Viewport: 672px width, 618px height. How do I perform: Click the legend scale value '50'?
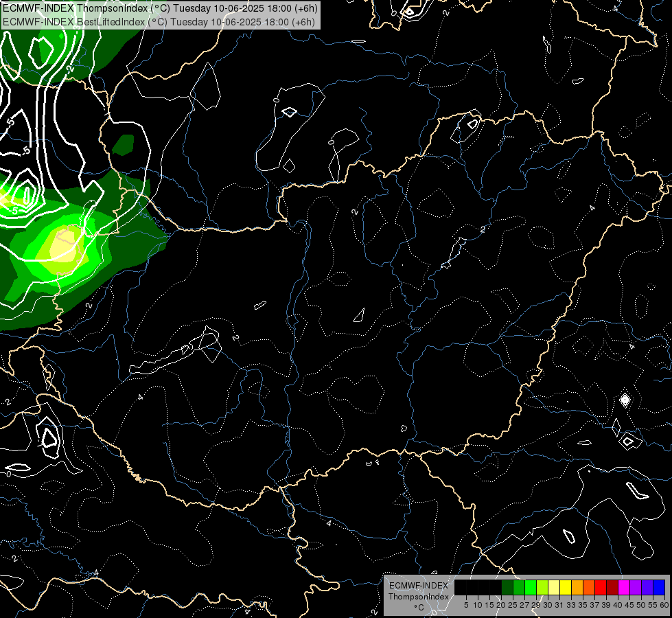[x=642, y=605]
